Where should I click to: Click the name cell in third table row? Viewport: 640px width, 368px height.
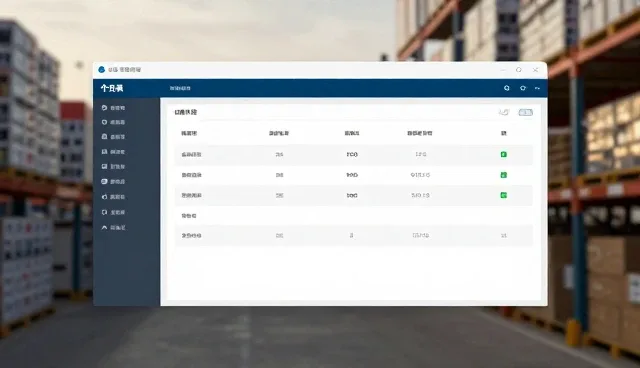point(191,195)
